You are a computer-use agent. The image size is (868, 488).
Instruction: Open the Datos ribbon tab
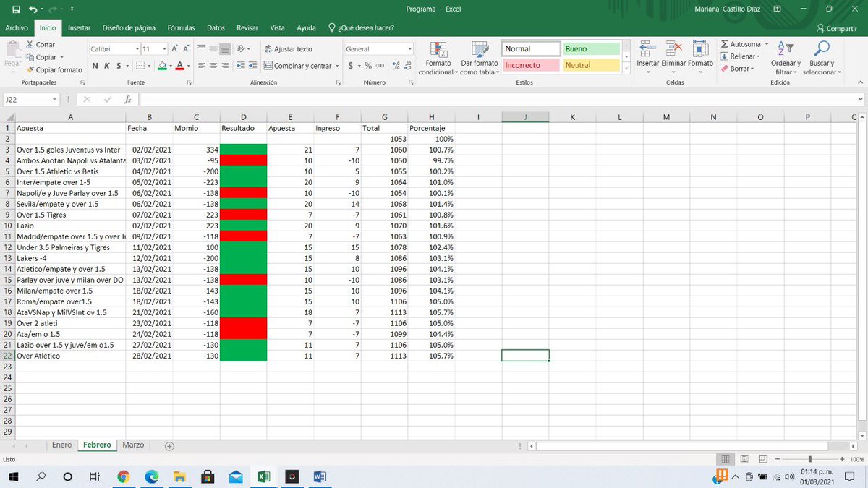216,28
